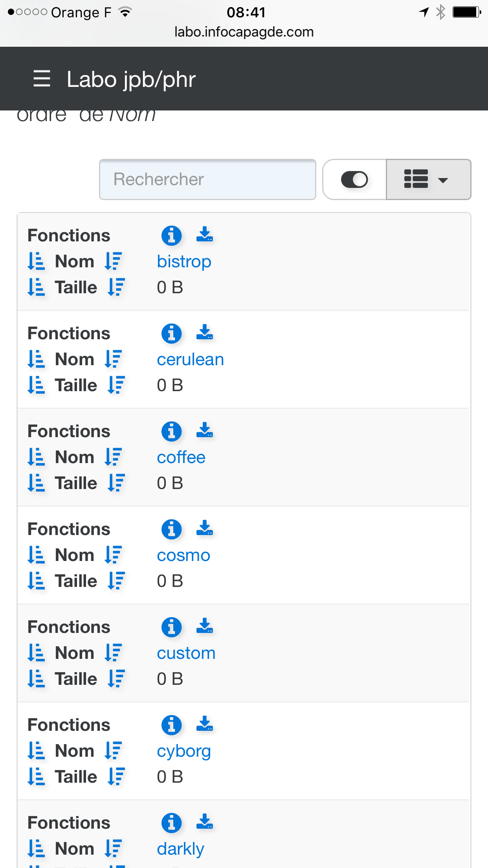Sort Nom descending in cerulean row

click(x=114, y=359)
